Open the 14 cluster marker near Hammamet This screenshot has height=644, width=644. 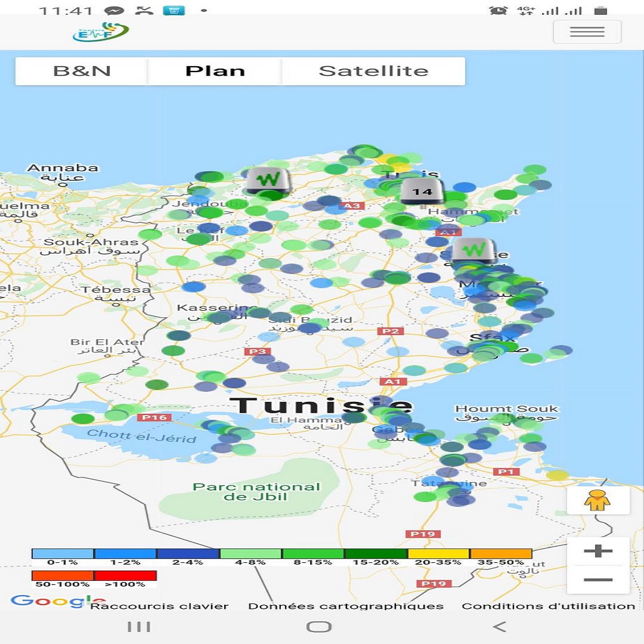(421, 191)
